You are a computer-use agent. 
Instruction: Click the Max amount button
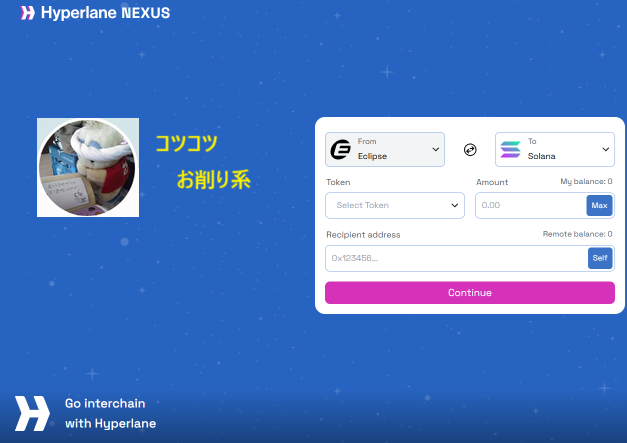coord(599,206)
